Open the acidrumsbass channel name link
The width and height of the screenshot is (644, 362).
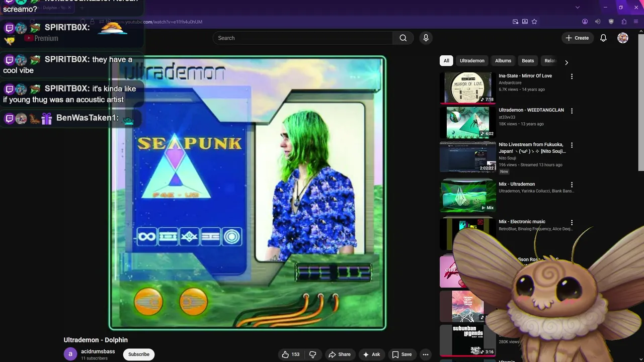pyautogui.click(x=98, y=351)
